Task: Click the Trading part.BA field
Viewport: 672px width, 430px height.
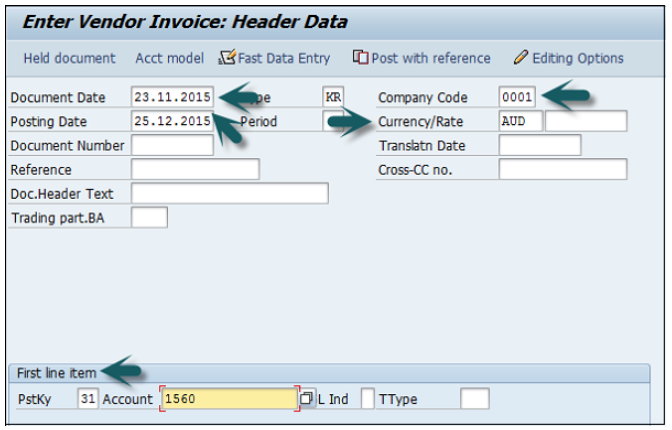Action: pos(149,218)
